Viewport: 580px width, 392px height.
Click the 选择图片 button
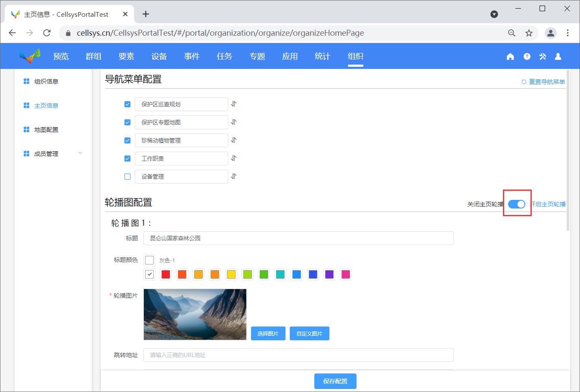pos(268,333)
